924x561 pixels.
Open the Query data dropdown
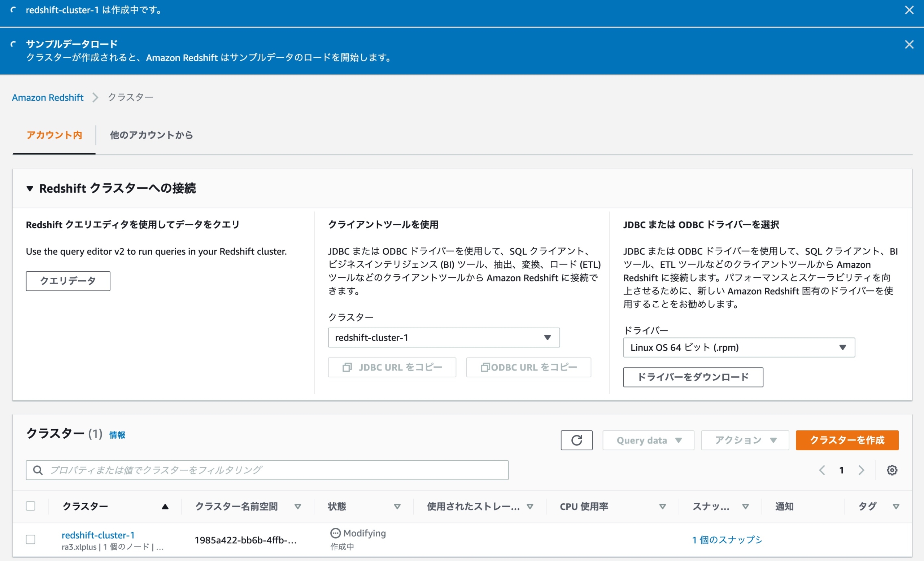coord(648,440)
